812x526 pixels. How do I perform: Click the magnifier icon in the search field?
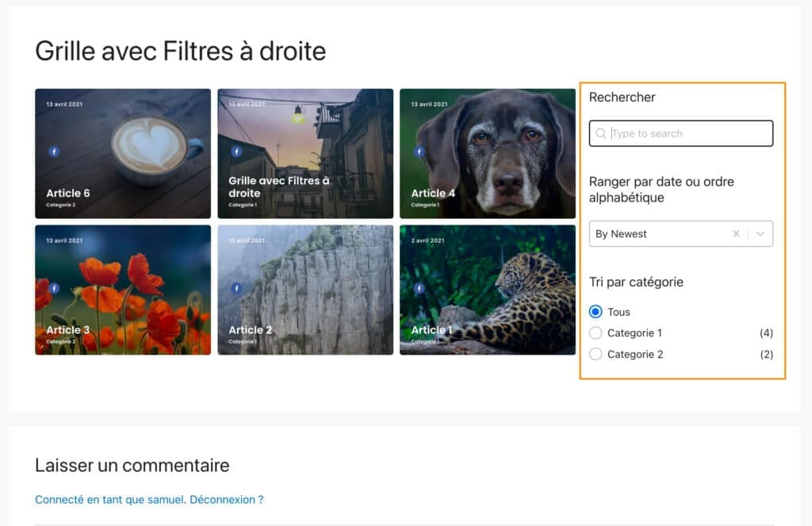[601, 133]
